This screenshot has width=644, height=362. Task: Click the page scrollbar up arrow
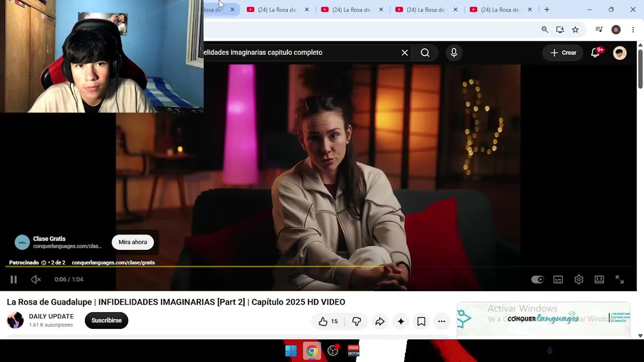point(640,45)
